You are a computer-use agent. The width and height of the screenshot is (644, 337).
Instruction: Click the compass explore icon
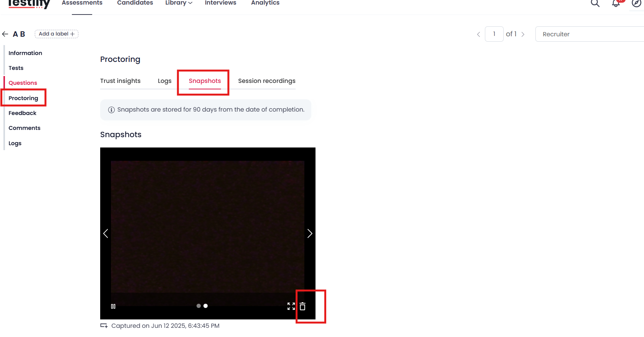coord(636,3)
